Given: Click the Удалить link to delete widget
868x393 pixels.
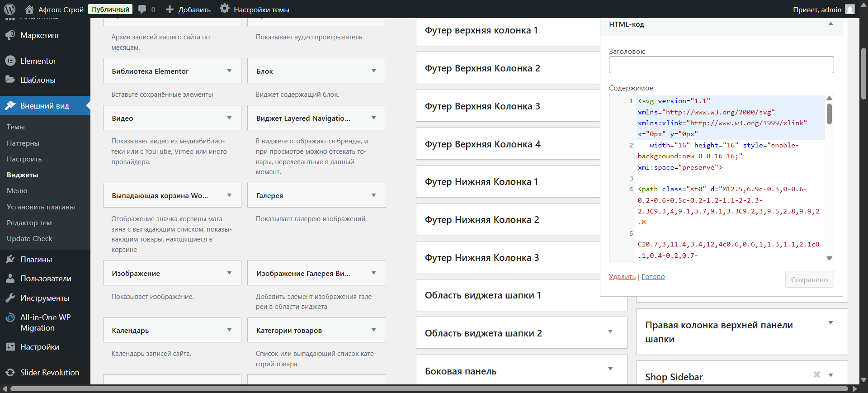Looking at the screenshot, I should tap(622, 277).
